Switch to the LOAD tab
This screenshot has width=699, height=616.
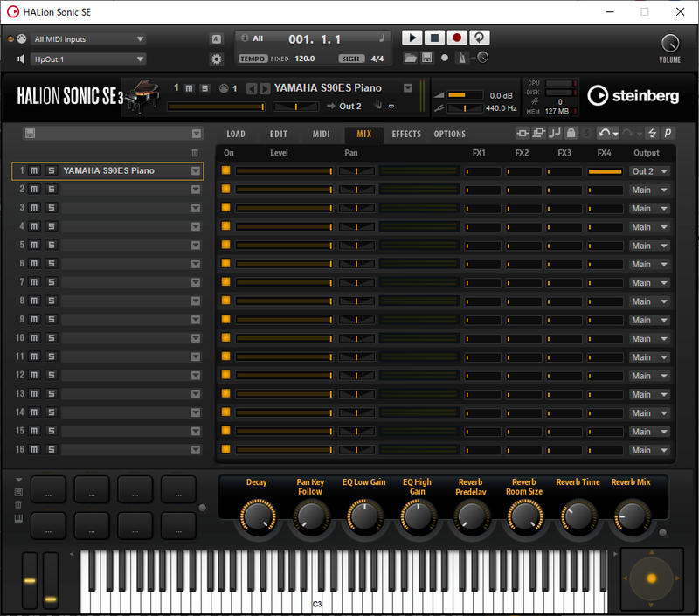tap(236, 135)
